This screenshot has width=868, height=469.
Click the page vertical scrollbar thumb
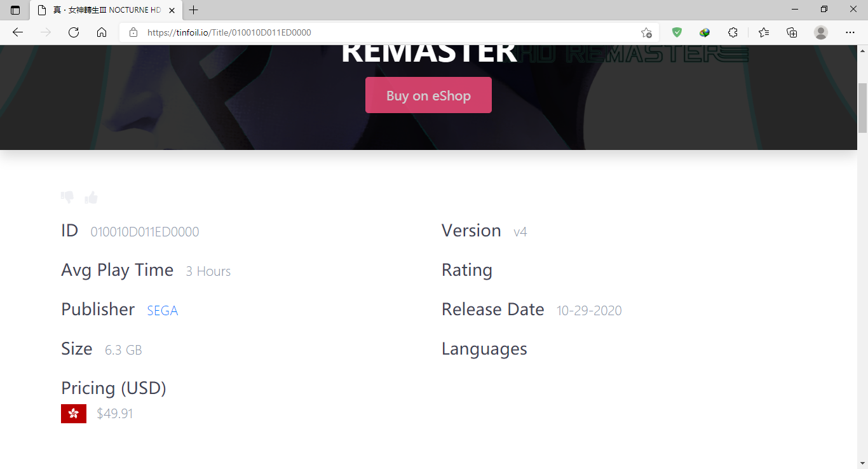tap(862, 108)
